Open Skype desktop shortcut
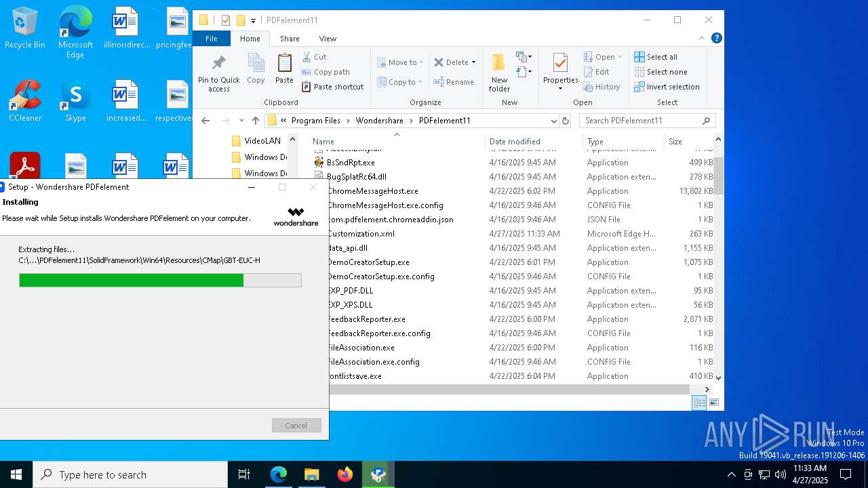Viewport: 868px width, 488px height. (x=75, y=101)
